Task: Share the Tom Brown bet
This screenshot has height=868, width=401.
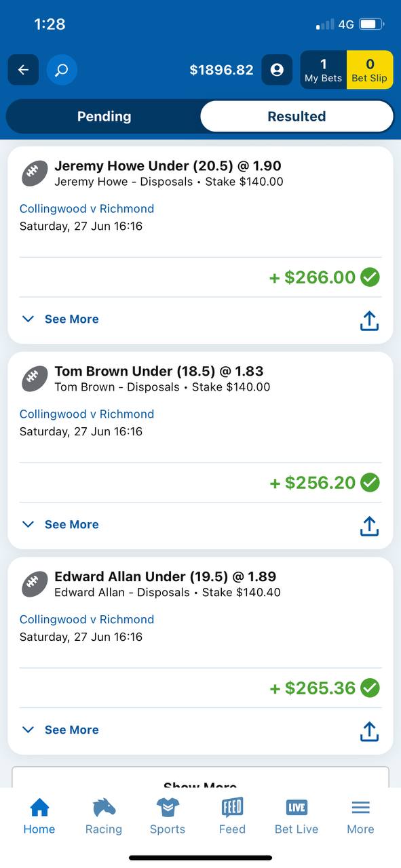Action: (369, 526)
